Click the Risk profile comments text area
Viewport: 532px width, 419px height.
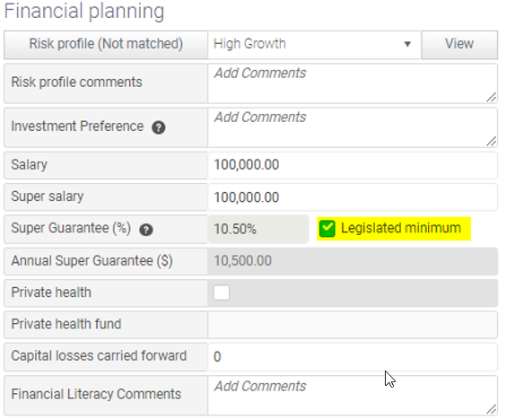tap(353, 83)
